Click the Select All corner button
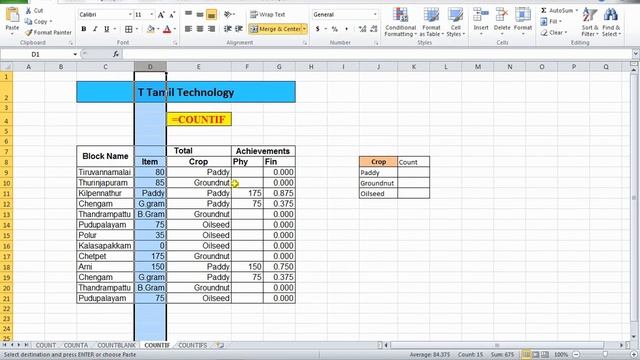640x360 pixels. click(x=7, y=67)
